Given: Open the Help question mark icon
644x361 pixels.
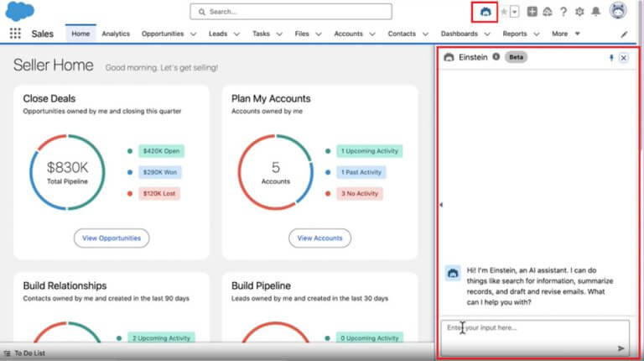Looking at the screenshot, I should 563,12.
